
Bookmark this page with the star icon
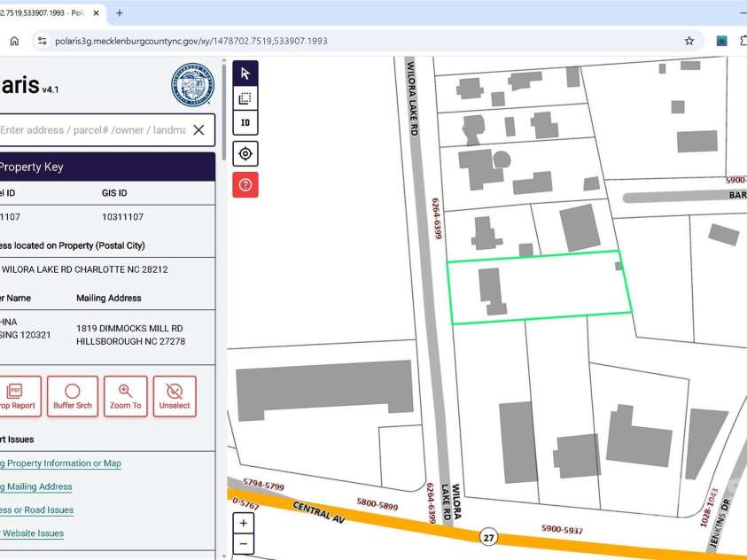tap(689, 41)
